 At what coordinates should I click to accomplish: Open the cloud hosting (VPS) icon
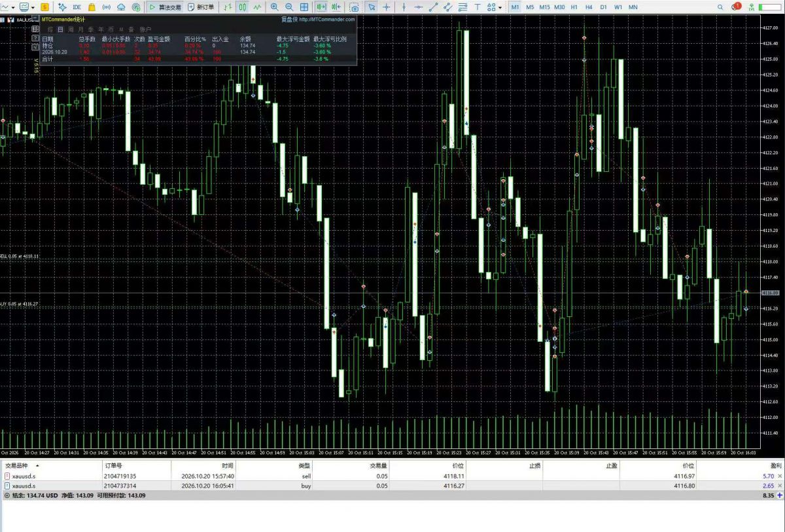click(x=121, y=7)
